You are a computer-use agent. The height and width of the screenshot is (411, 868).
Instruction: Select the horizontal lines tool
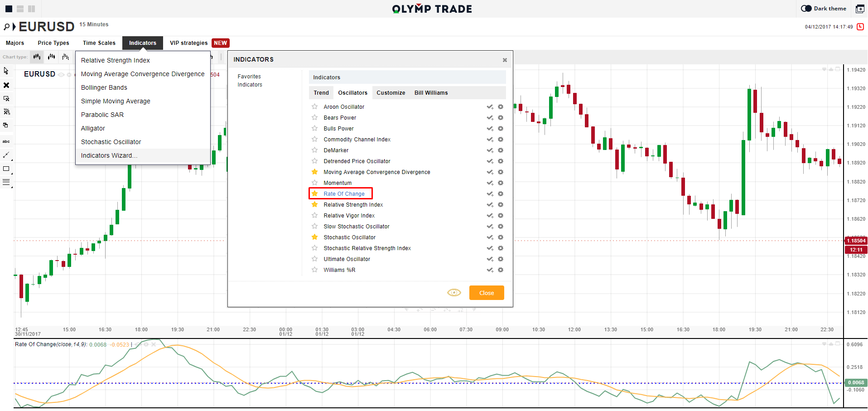[6, 182]
